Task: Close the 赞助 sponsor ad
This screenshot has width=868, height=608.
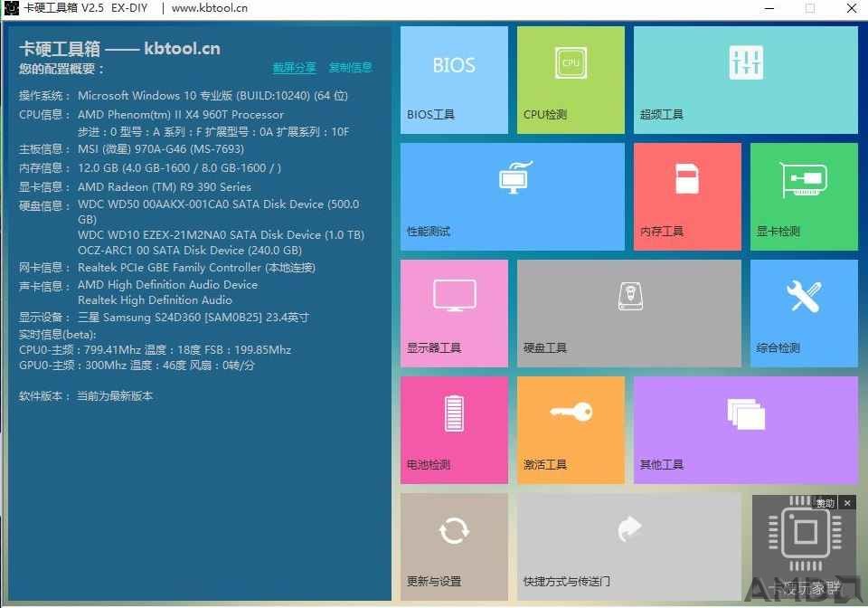Action: tap(847, 503)
